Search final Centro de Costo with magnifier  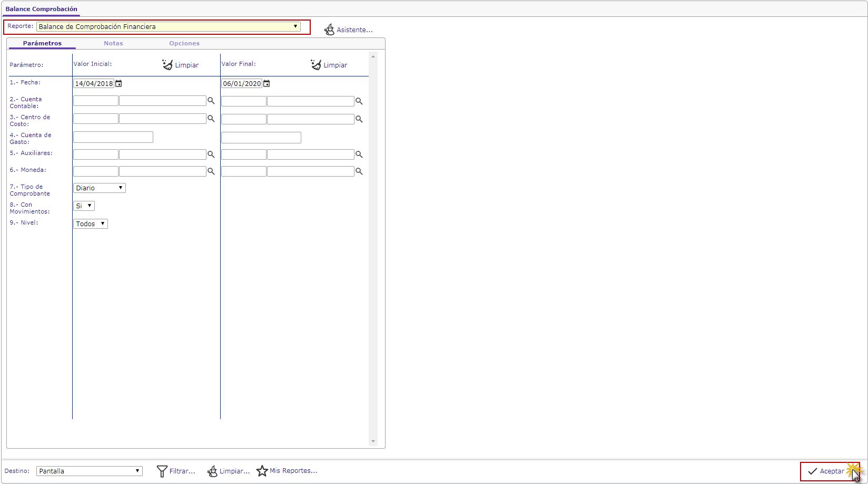[359, 119]
